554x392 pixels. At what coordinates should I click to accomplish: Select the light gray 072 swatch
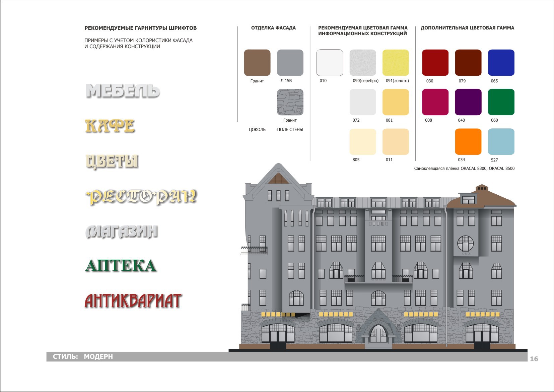coord(363,102)
